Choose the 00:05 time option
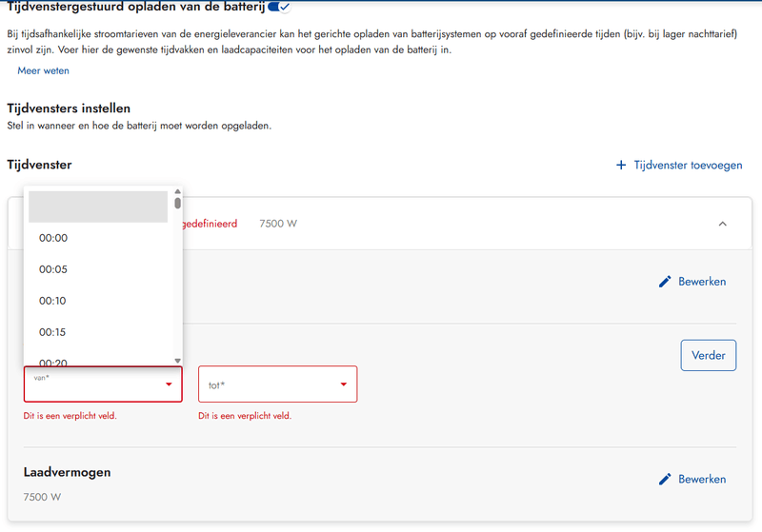 click(x=53, y=269)
